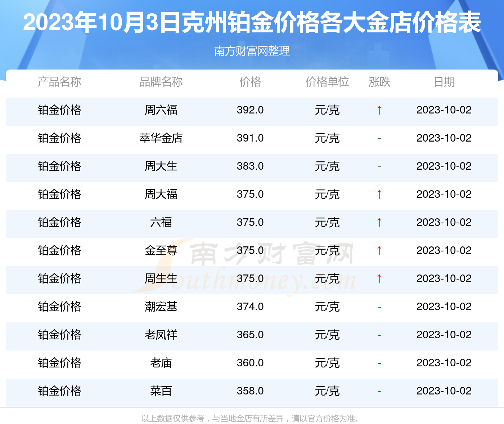Screen dimensions: 504x424
Task: Click the price value 374.0
Action: pos(250,307)
